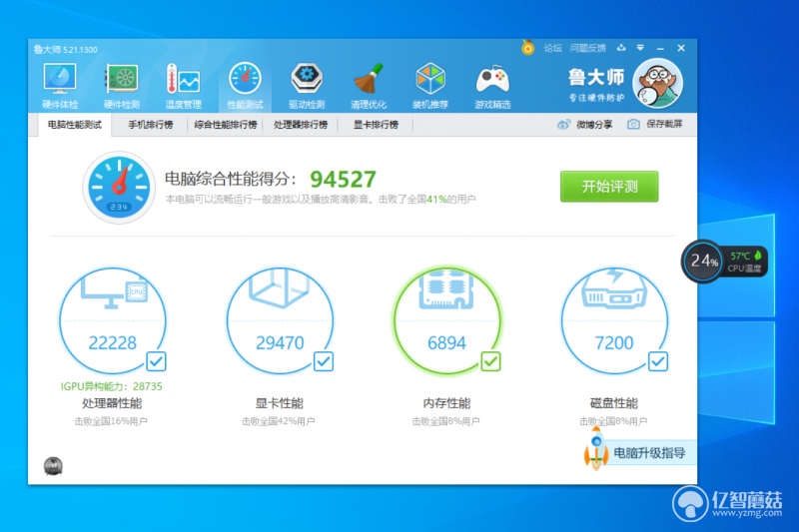Switch to 手机排行榜 tab

click(x=151, y=125)
